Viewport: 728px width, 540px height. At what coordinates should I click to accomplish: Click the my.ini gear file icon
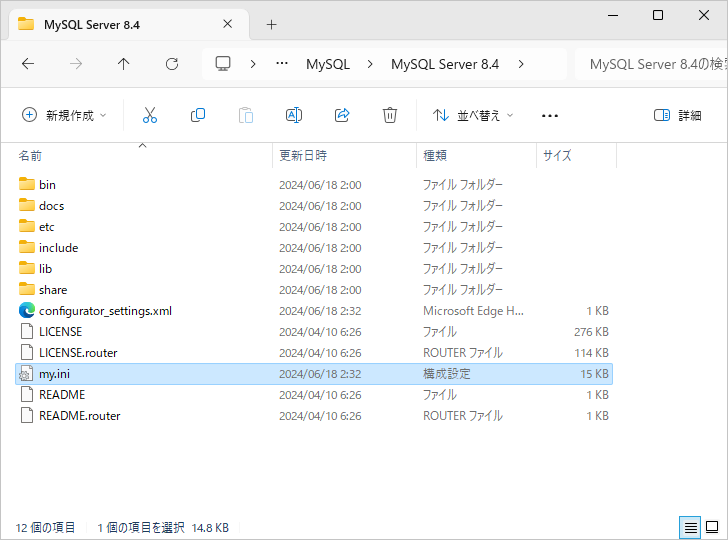click(x=26, y=373)
